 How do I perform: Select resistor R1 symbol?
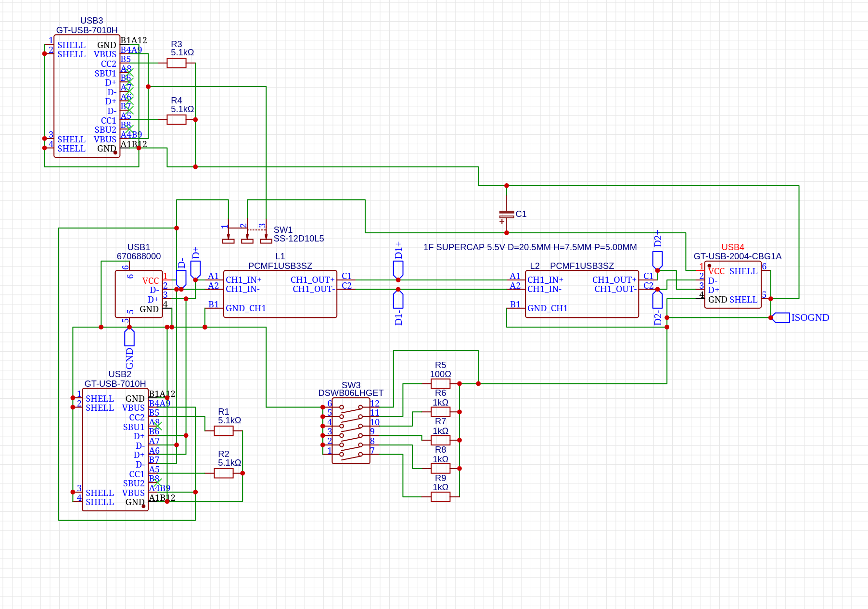[223, 431]
